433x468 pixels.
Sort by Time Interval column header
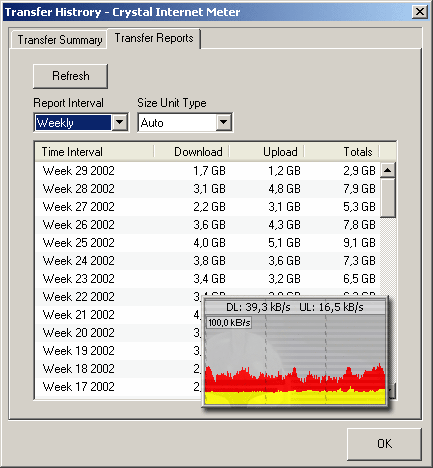click(94, 152)
